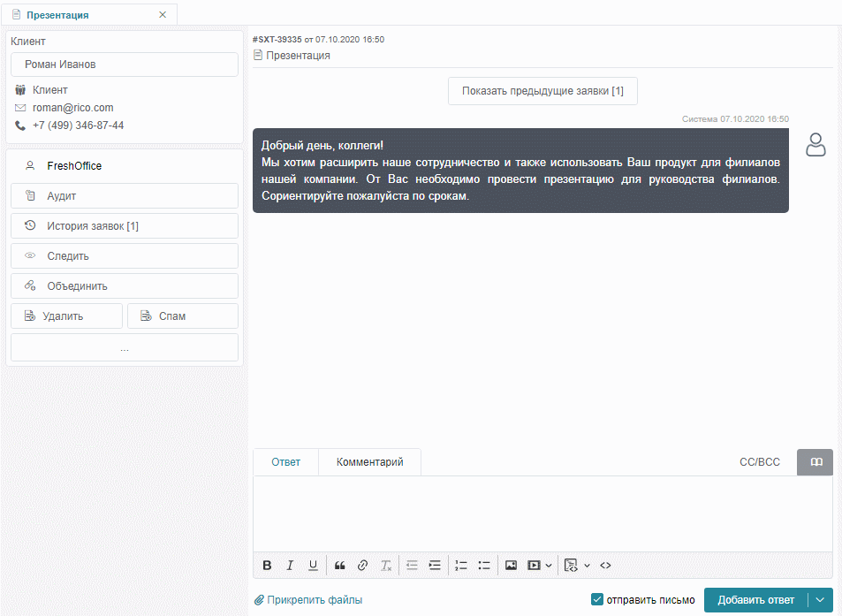Increase indent in the editor toolbar
This screenshot has width=842, height=616.
[x=435, y=565]
